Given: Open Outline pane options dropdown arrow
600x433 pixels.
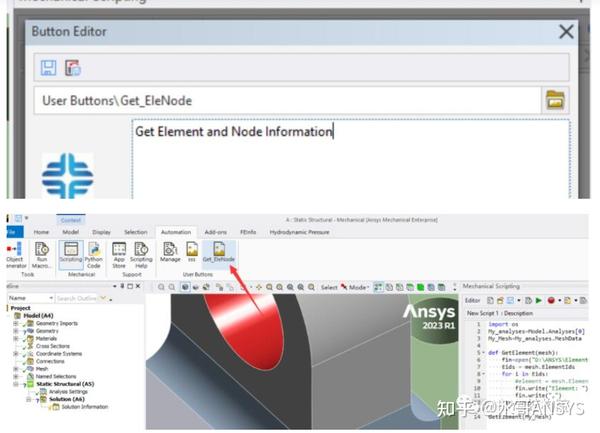Looking at the screenshot, I should tap(114, 286).
